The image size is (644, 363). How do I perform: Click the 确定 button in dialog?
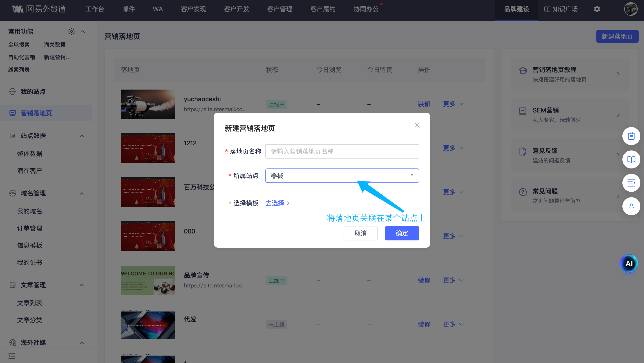(x=402, y=233)
